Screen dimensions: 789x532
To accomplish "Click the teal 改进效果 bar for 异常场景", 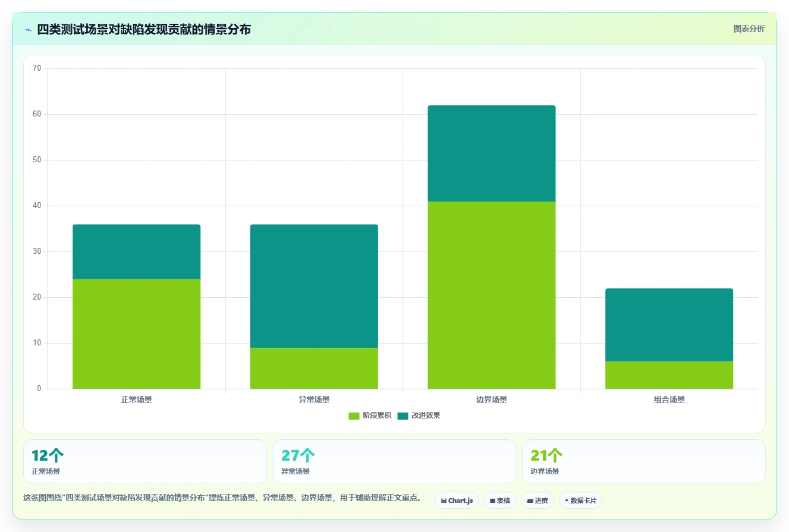I will click(314, 286).
